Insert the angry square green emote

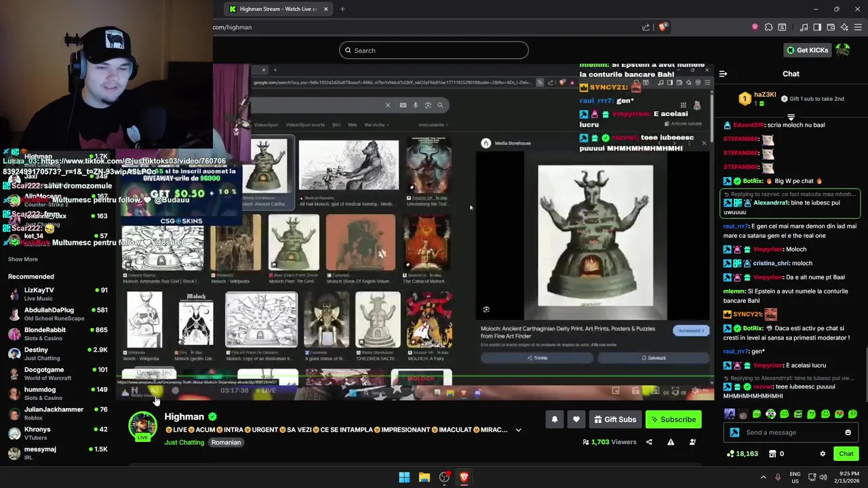[798, 413]
